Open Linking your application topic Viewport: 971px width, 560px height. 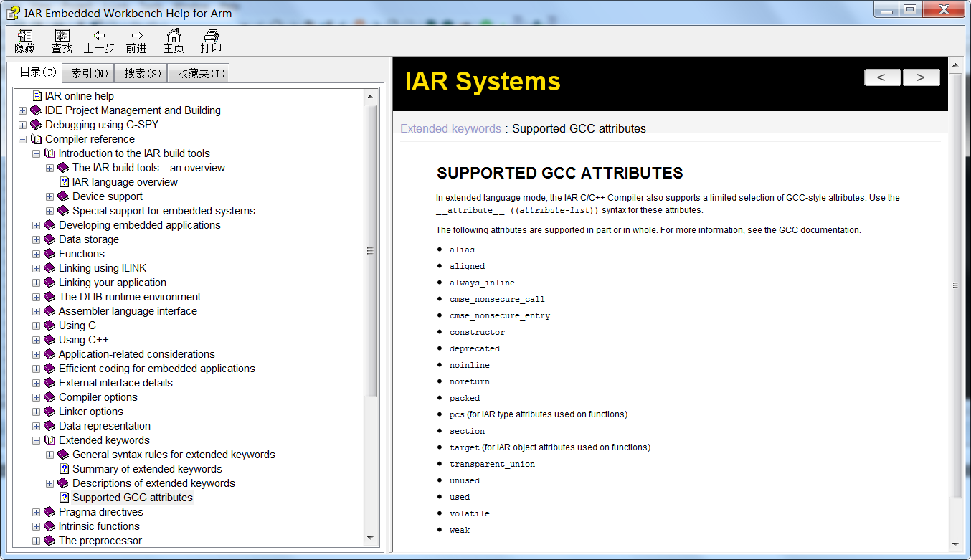pos(113,283)
